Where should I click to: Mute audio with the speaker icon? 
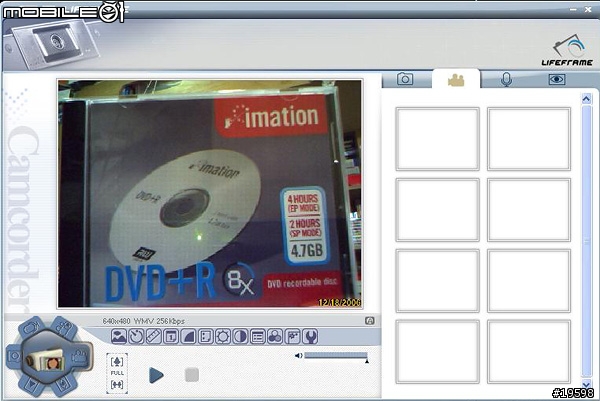pos(298,355)
